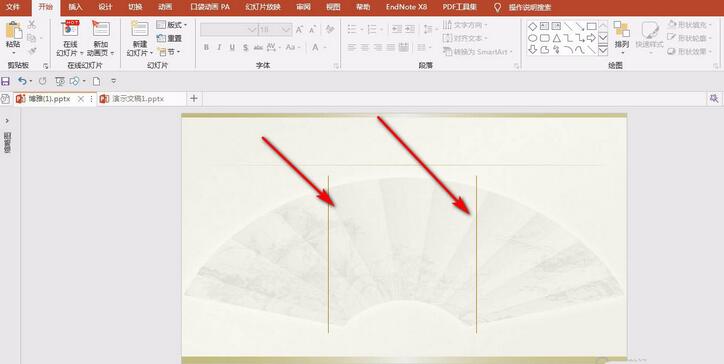Open the character spacing (AV) dropdown
Screen dimensions: 724x364
273,47
